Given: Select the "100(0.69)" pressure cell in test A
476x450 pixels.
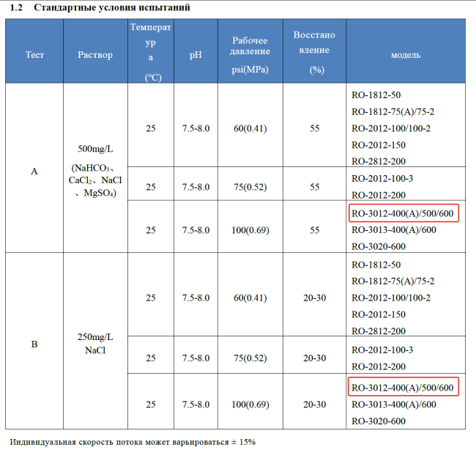Looking at the screenshot, I should [250, 229].
